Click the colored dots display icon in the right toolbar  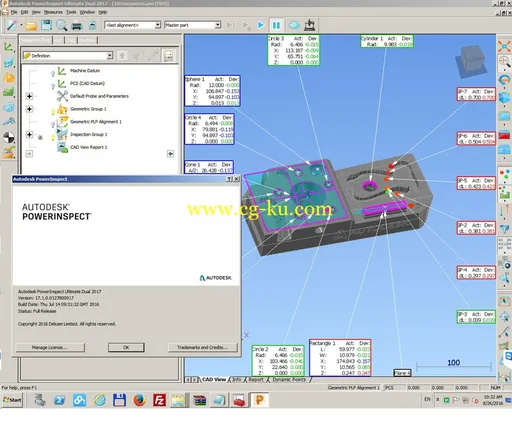click(504, 175)
